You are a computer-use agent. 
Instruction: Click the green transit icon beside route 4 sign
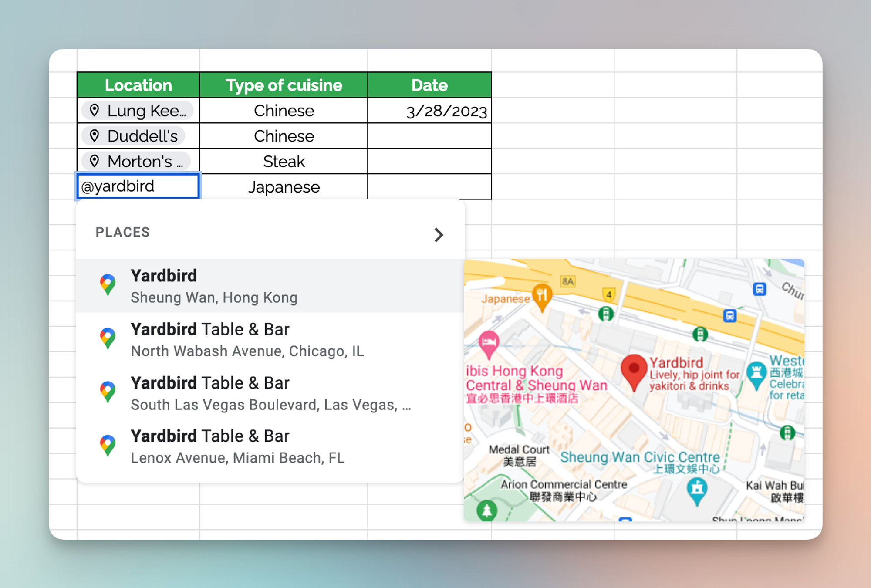pos(606,313)
